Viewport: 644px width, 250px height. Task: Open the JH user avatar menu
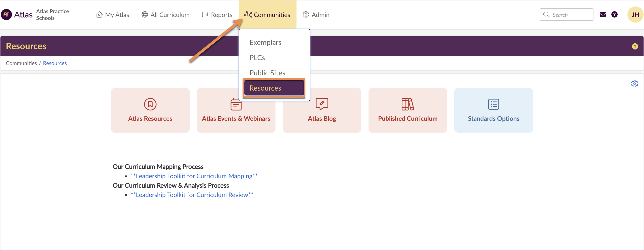[635, 15]
